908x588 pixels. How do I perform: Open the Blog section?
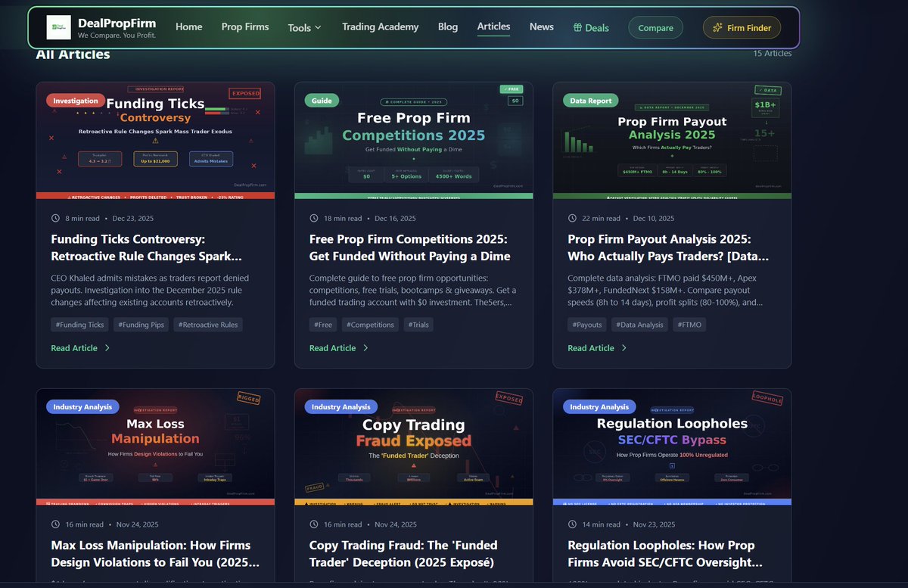click(x=448, y=26)
